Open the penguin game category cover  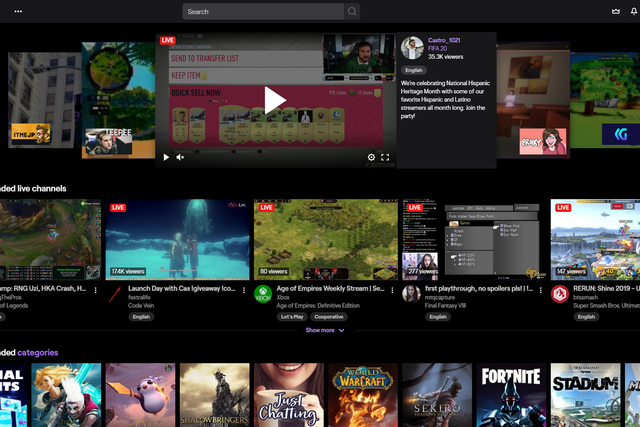pyautogui.click(x=140, y=395)
